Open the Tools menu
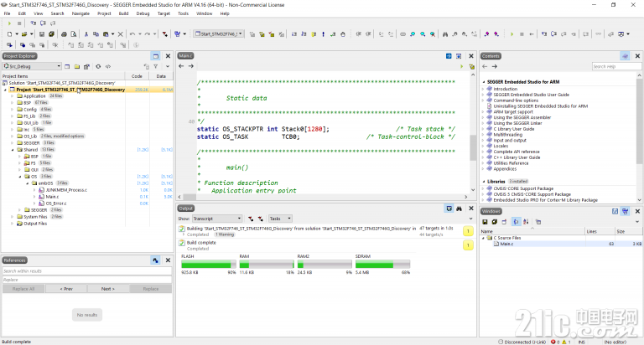This screenshot has width=644, height=345. click(183, 13)
